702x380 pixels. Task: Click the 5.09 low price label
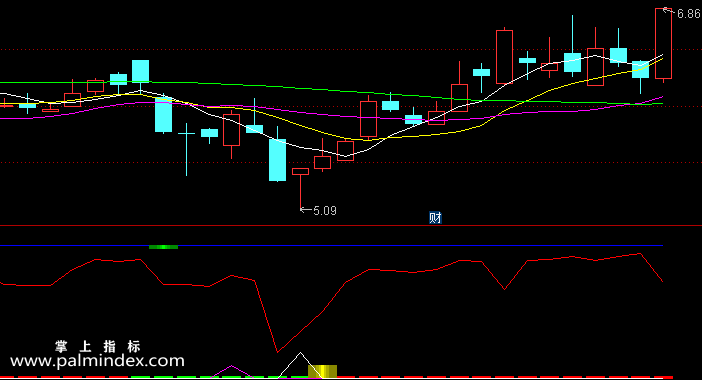point(325,210)
